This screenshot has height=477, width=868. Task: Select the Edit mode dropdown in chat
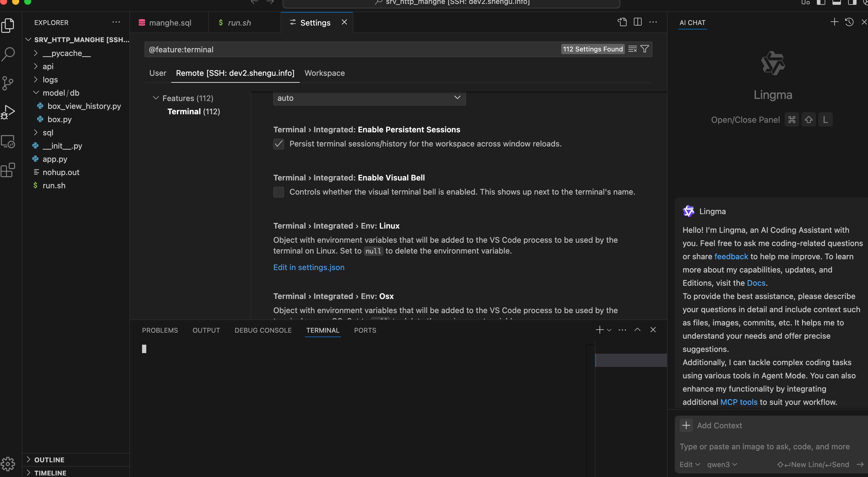click(x=690, y=465)
